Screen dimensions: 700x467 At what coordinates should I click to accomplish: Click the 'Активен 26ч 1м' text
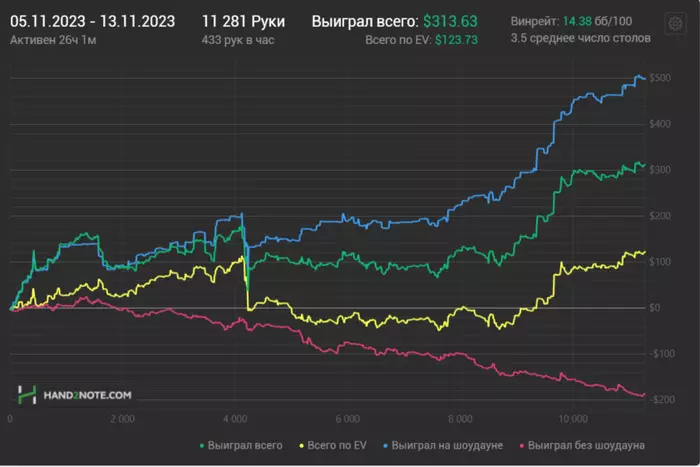pos(53,40)
